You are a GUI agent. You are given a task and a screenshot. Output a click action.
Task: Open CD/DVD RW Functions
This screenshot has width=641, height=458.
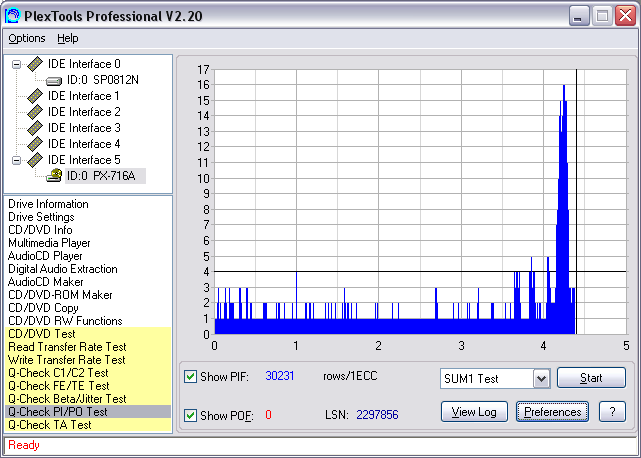tap(65, 321)
